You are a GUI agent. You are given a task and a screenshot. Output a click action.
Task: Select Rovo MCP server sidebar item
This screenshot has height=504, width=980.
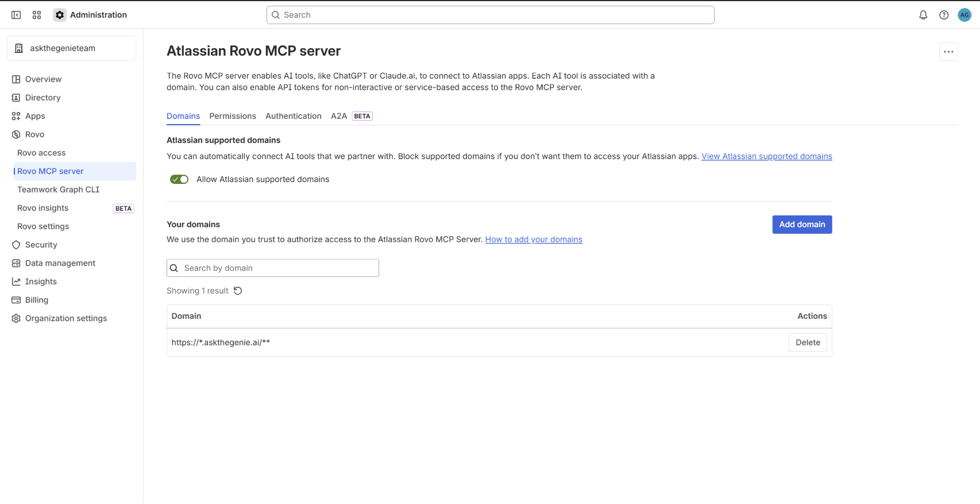point(75,171)
